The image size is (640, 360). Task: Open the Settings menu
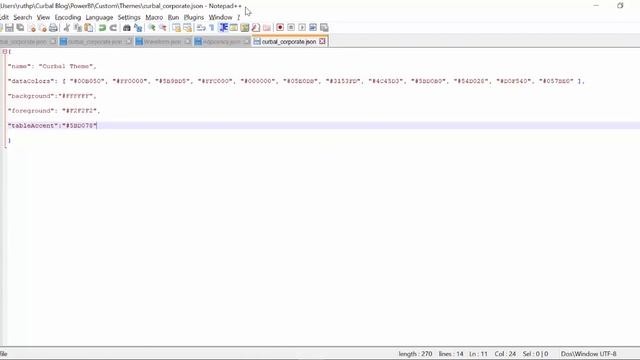[x=129, y=17]
